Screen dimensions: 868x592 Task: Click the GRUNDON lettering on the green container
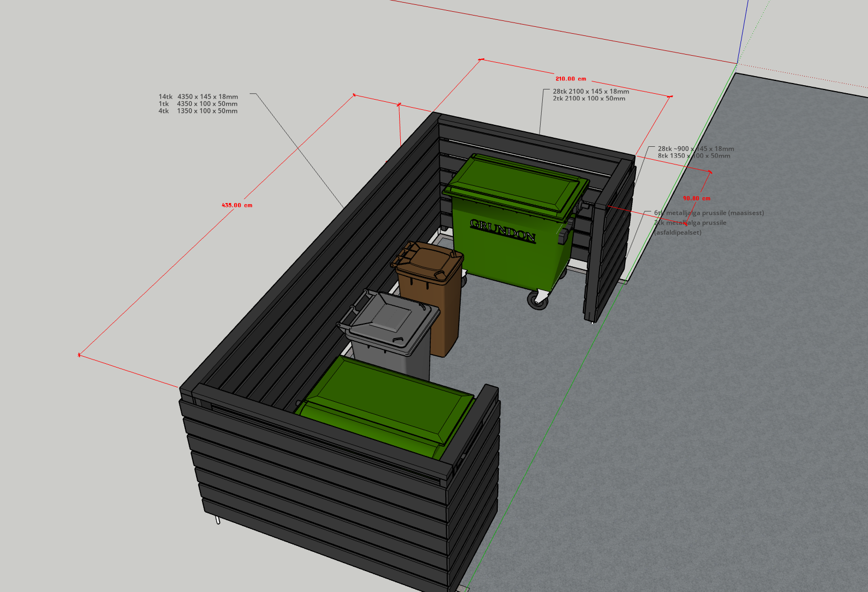503,231
